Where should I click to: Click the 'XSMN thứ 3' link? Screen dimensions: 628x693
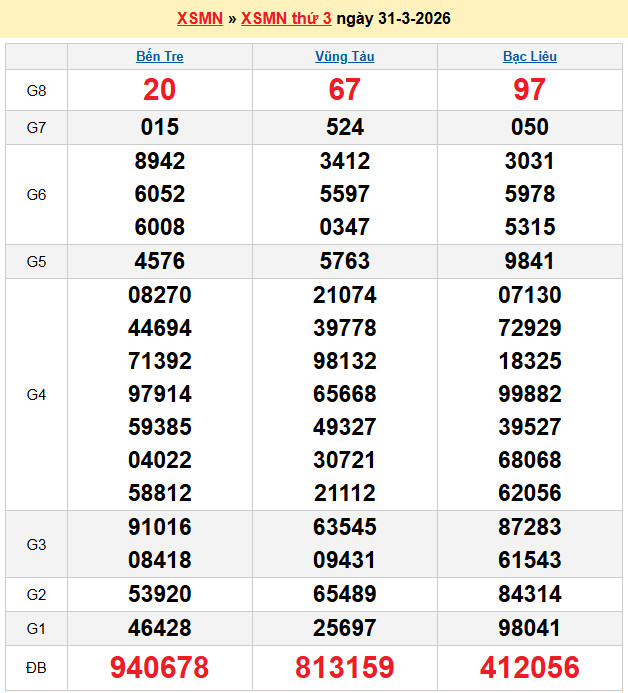pyautogui.click(x=286, y=19)
